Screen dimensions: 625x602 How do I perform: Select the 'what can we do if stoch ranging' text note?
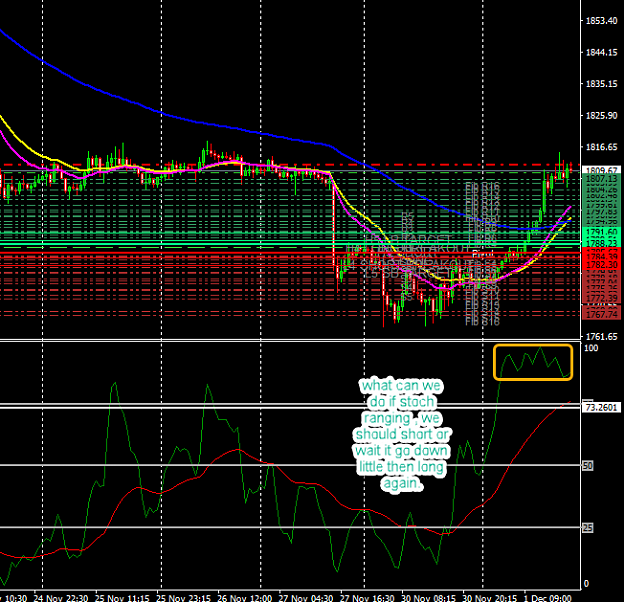pyautogui.click(x=401, y=435)
